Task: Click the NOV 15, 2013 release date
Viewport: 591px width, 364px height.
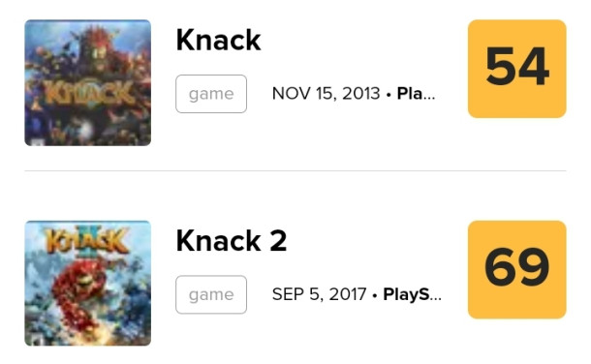Action: (327, 94)
